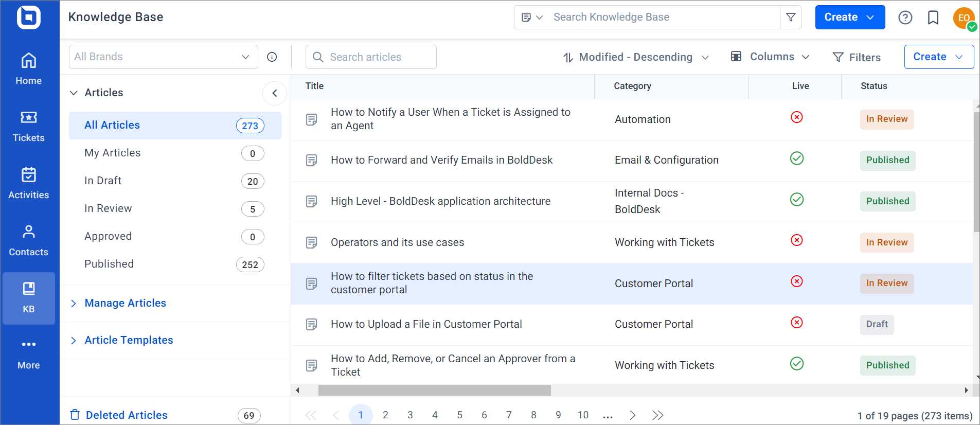980x425 pixels.
Task: Open the Tickets module
Action: pyautogui.click(x=29, y=126)
